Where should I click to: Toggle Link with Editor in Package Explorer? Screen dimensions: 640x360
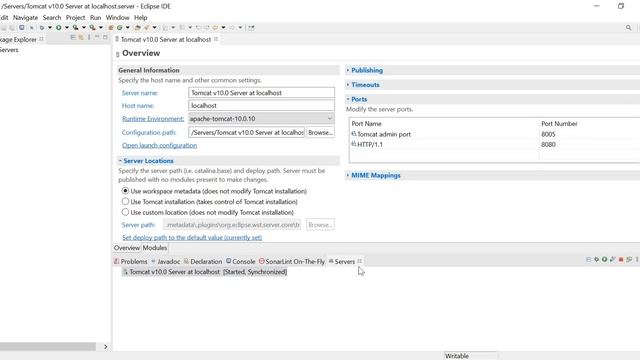tap(81, 38)
